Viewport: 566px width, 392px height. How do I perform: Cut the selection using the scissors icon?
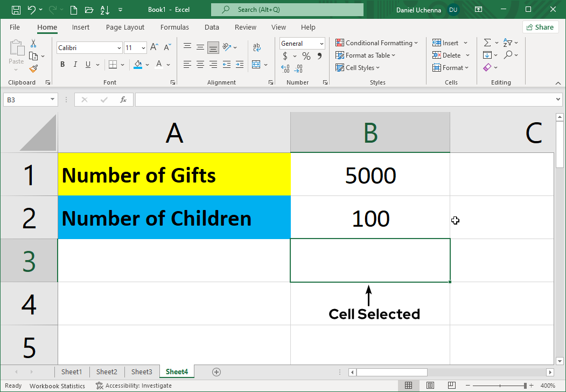pos(33,43)
